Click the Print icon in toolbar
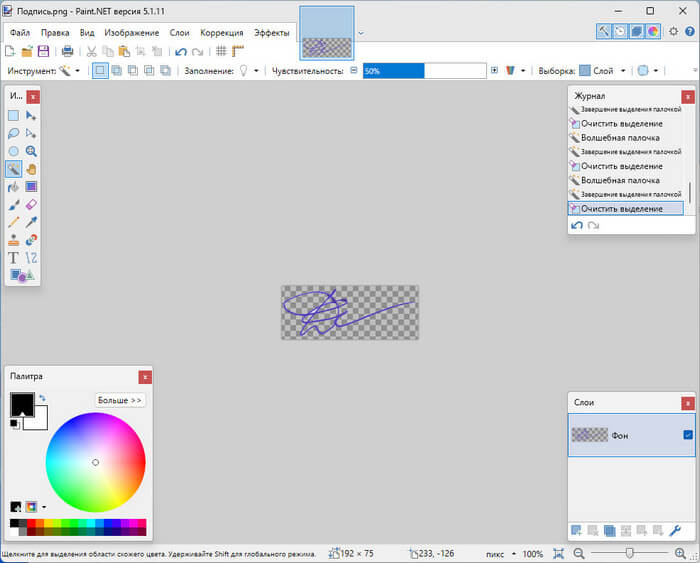The width and height of the screenshot is (700, 563). point(67,51)
